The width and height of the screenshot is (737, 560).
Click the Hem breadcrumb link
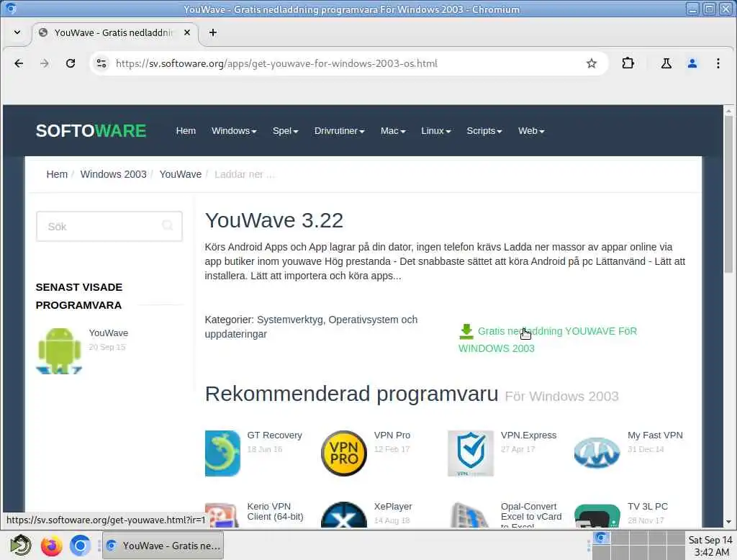click(x=57, y=174)
